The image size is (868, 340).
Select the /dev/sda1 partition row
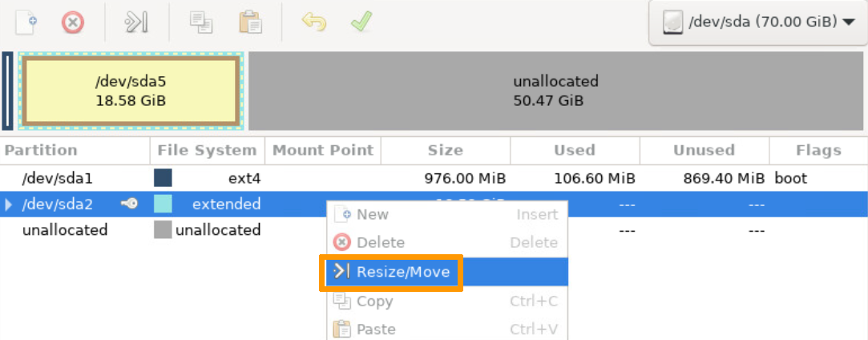[x=56, y=178]
